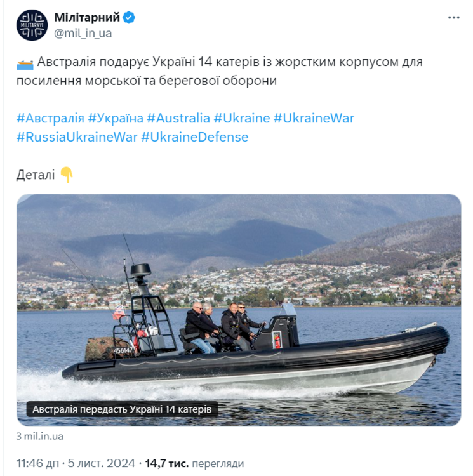The width and height of the screenshot is (473, 476).
Task: Open the three-dot more options menu
Action: 453,18
